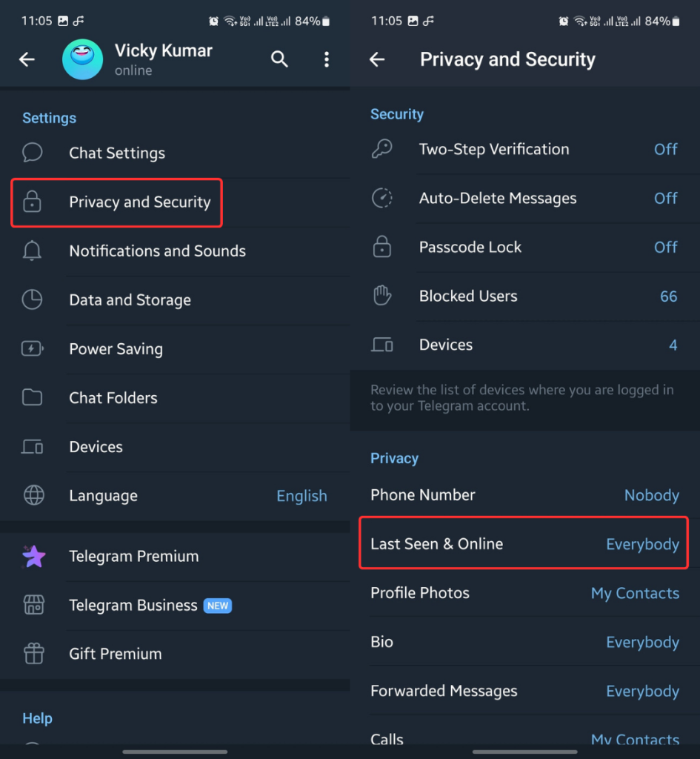The height and width of the screenshot is (759, 700).
Task: Select the clock icon beside Data and Storage
Action: (33, 300)
